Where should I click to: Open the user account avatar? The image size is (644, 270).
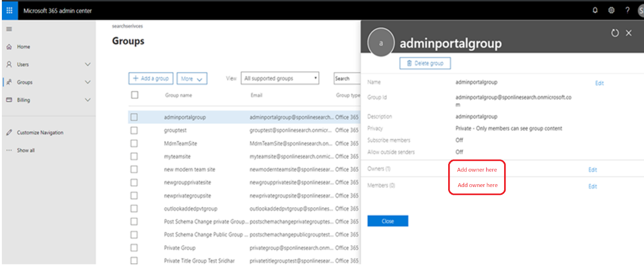pyautogui.click(x=640, y=11)
